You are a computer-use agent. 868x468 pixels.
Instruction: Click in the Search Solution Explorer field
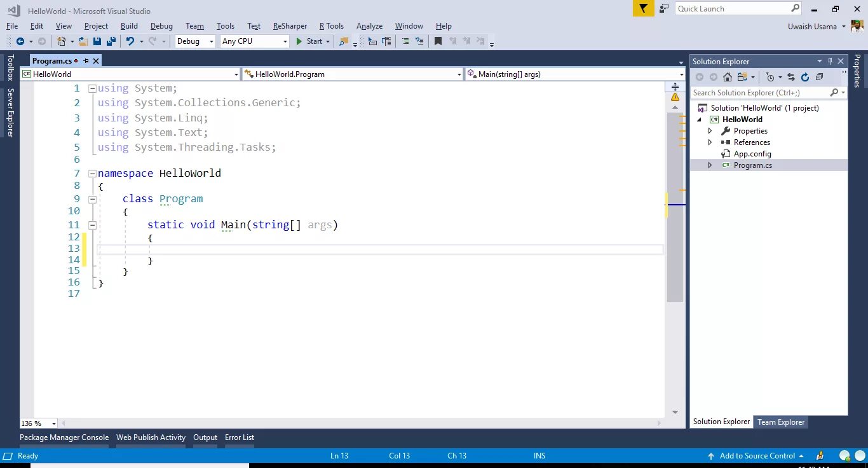760,93
